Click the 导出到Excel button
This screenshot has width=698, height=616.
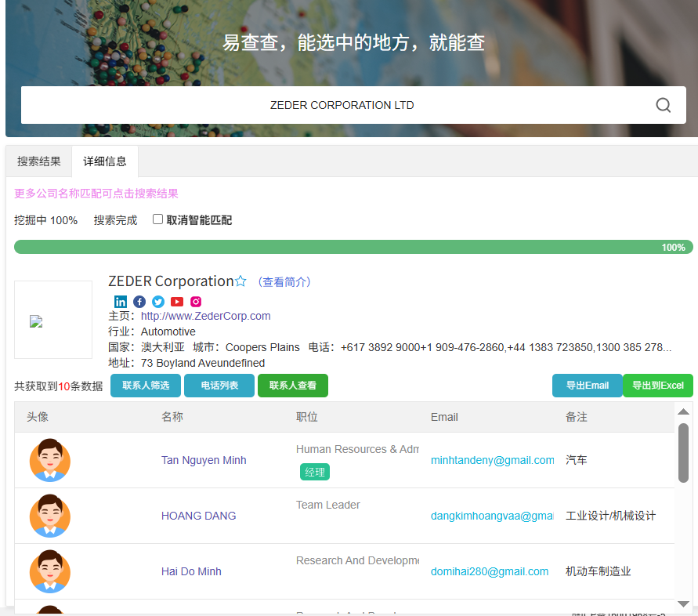tap(658, 386)
